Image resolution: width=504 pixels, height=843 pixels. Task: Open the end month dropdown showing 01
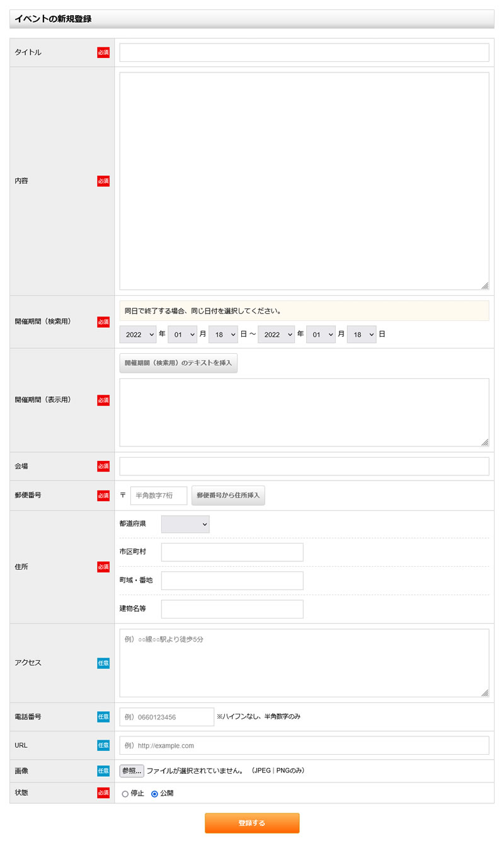[321, 334]
